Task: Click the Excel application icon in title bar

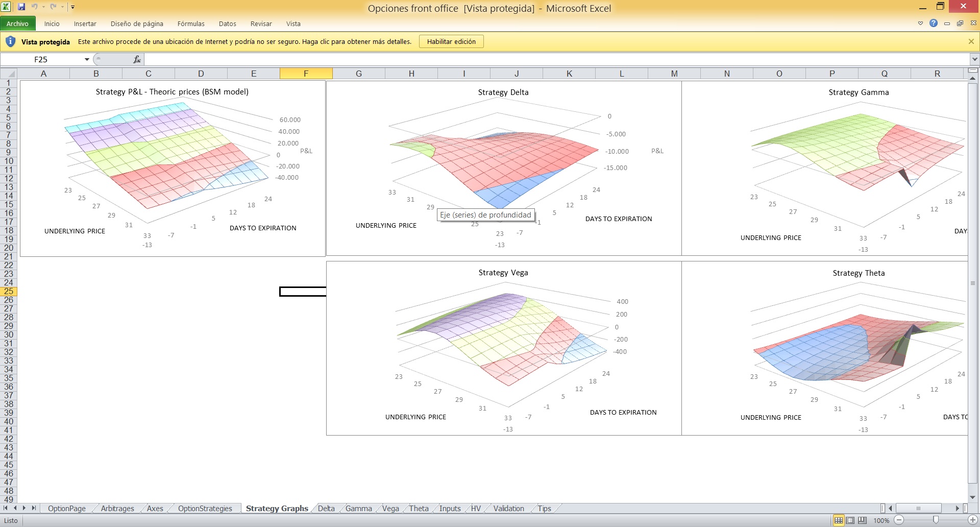Action: (7, 7)
